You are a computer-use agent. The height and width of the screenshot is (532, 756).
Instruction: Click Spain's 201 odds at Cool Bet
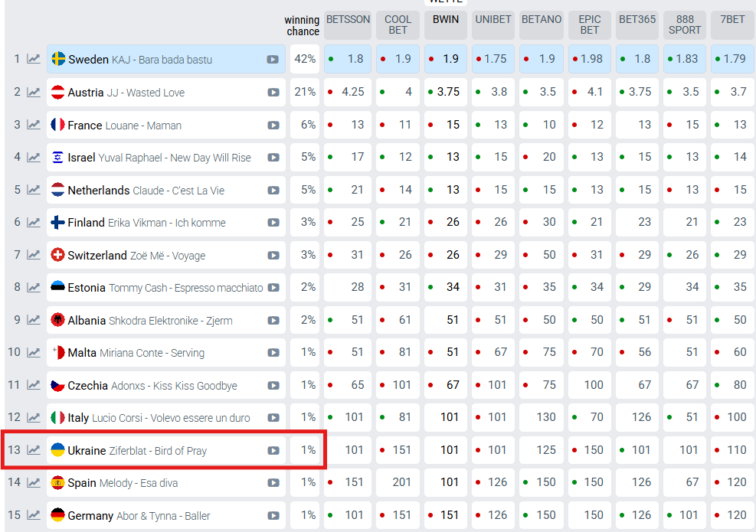[x=401, y=482]
